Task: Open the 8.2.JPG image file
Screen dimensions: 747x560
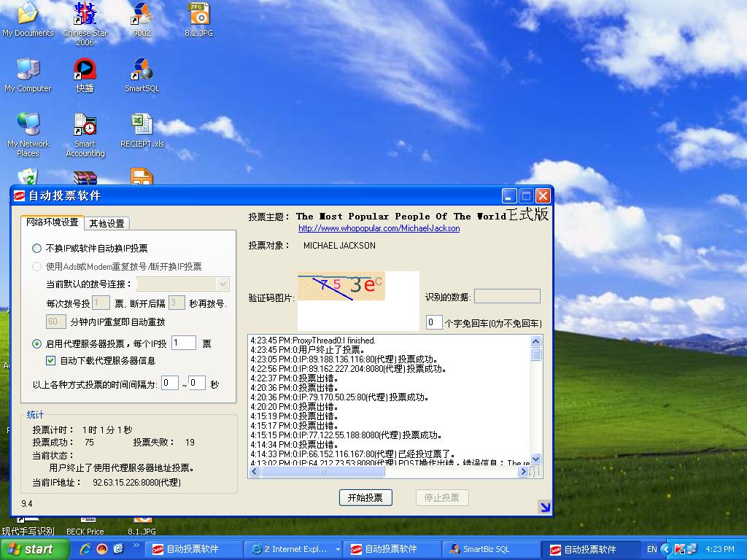Action: coord(198,14)
